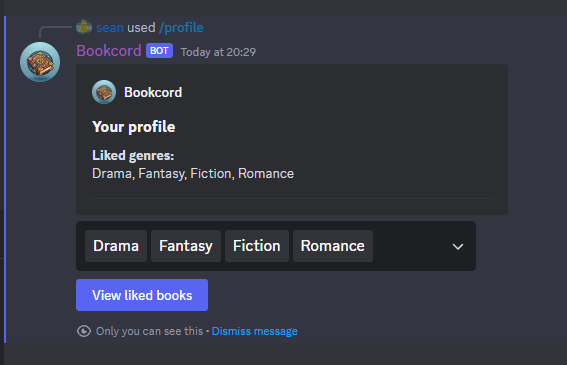Deselect the Fantasy genre chip
The image size is (567, 365).
click(x=186, y=246)
